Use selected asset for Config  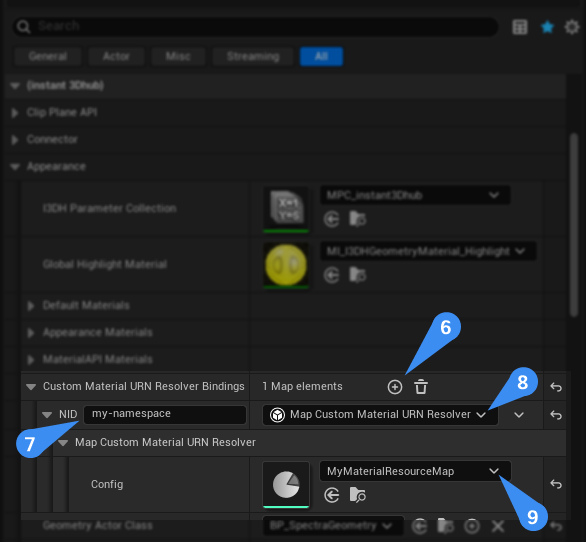[x=331, y=496]
